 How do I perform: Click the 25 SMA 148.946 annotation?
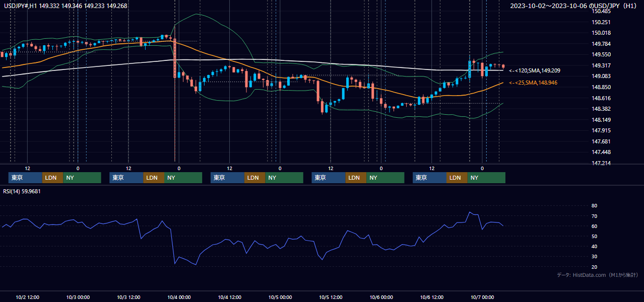click(x=533, y=83)
